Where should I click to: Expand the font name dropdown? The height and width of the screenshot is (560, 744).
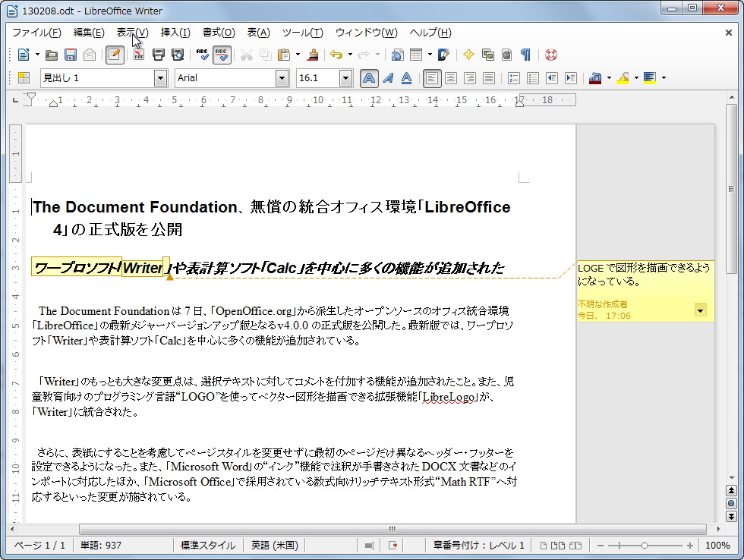(x=282, y=78)
